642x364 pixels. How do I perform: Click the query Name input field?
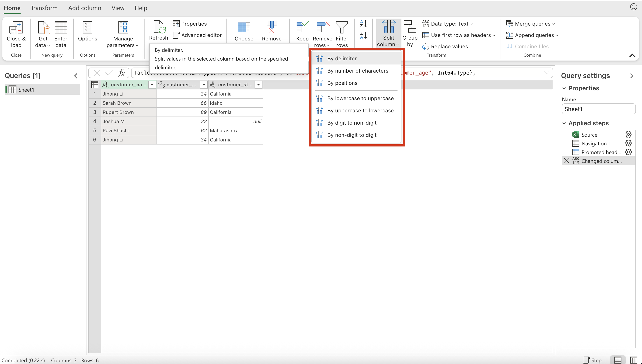(598, 109)
